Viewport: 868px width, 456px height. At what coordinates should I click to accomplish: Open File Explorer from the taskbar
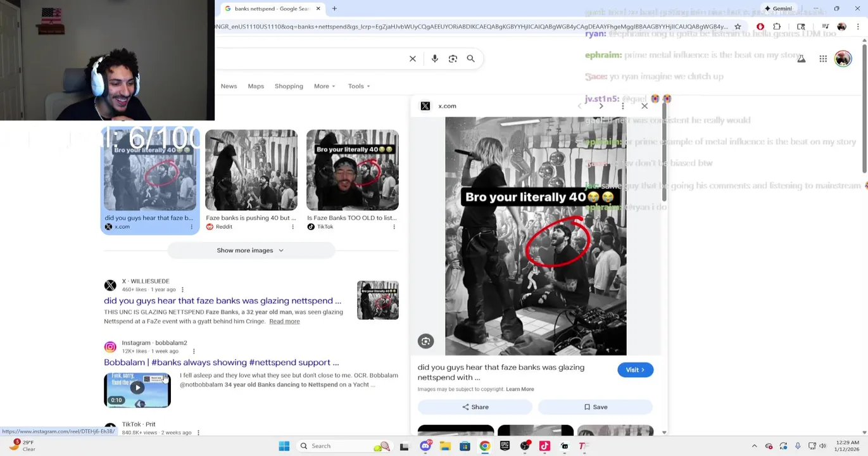tap(445, 446)
